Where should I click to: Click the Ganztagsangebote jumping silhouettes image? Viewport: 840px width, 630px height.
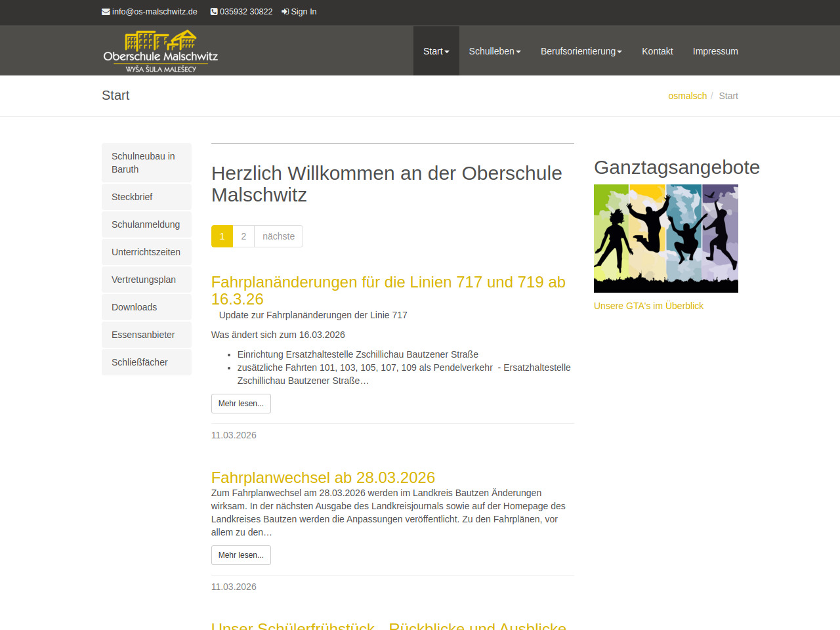click(x=666, y=238)
